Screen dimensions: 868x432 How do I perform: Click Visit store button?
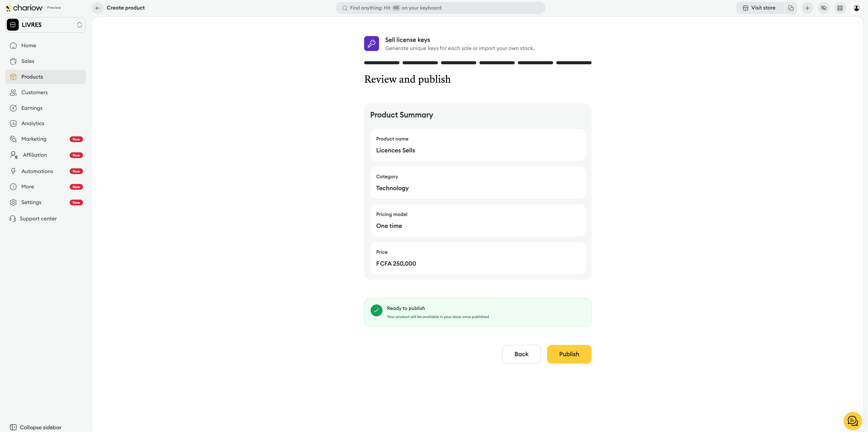760,8
